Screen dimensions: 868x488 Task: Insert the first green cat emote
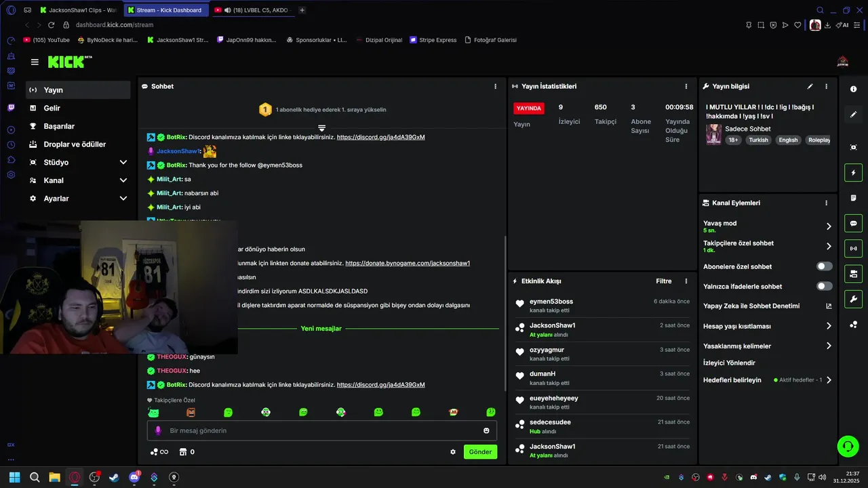tap(153, 412)
